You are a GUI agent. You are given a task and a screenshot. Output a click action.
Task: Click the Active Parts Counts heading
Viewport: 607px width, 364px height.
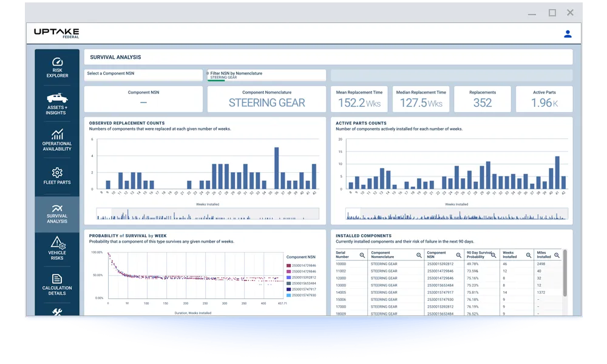coord(361,123)
